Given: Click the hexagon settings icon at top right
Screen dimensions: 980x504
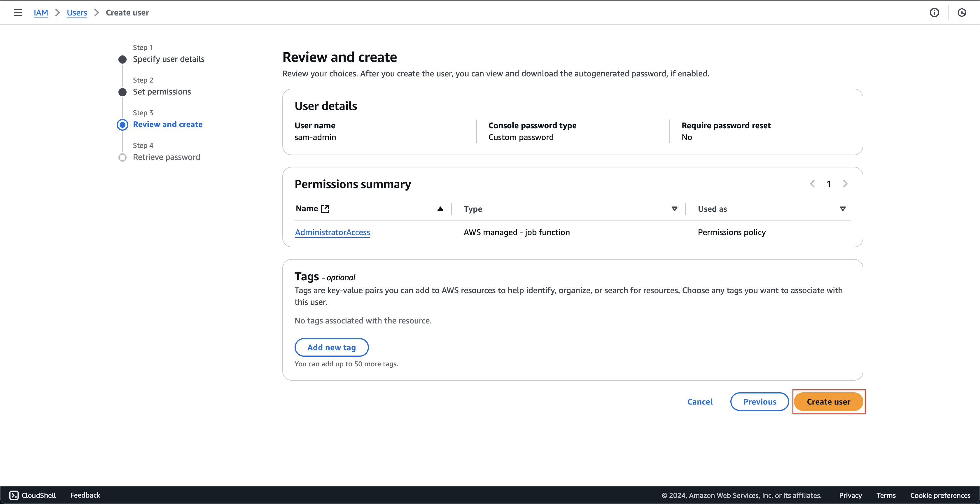Looking at the screenshot, I should click(962, 13).
